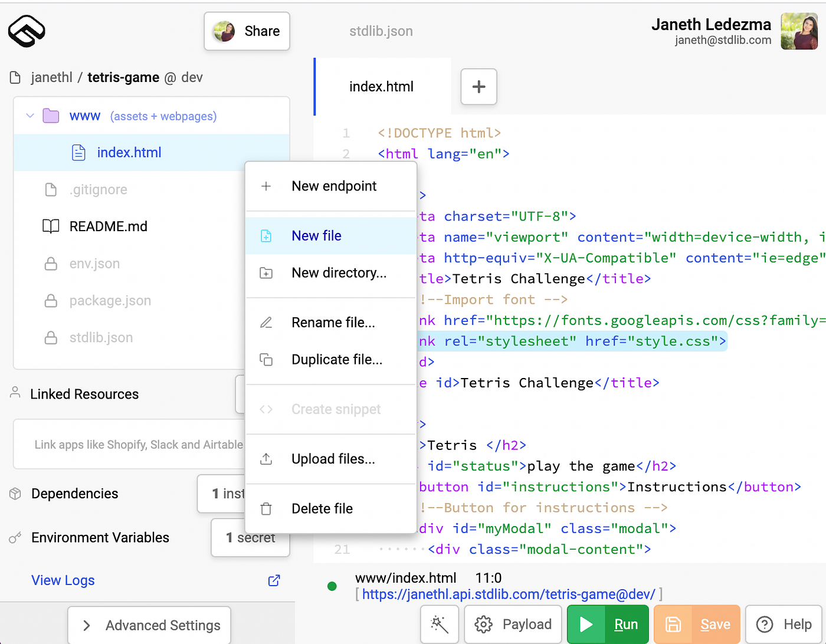Add a new tab with plus button
Image resolution: width=826 pixels, height=644 pixels.
click(x=478, y=87)
